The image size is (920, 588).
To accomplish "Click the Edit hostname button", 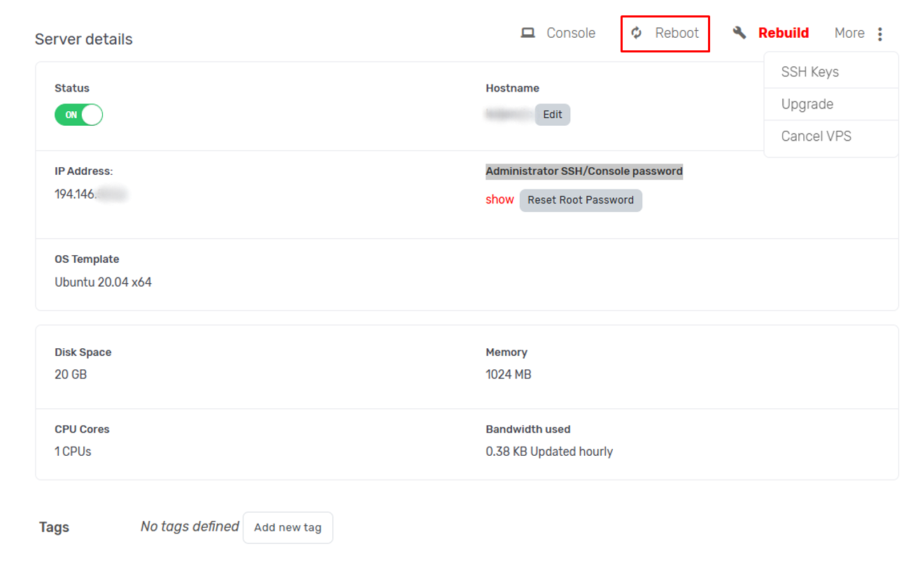I will [x=552, y=115].
